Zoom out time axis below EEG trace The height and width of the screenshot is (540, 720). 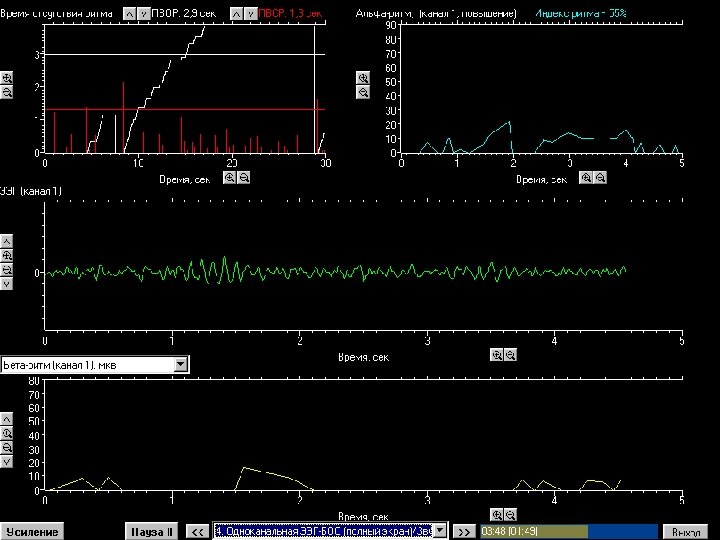(510, 355)
